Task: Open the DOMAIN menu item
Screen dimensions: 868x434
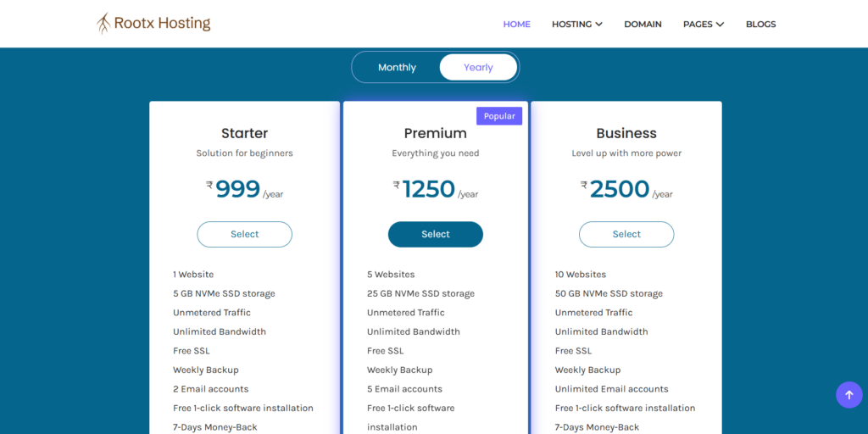Action: 643,25
